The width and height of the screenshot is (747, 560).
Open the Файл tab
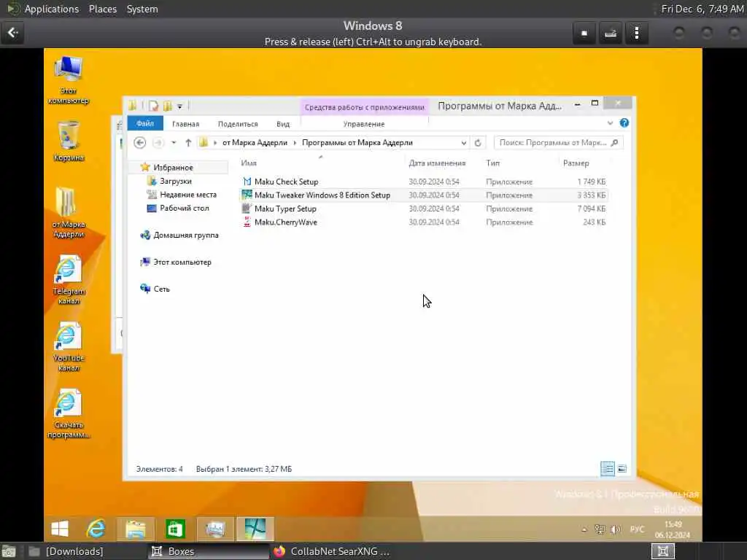[x=145, y=123]
